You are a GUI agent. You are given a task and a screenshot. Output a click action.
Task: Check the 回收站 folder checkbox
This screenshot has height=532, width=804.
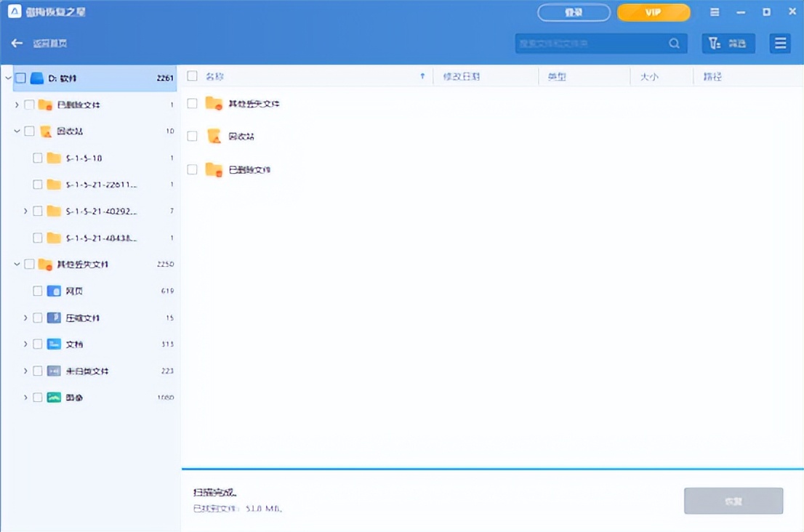(x=28, y=131)
